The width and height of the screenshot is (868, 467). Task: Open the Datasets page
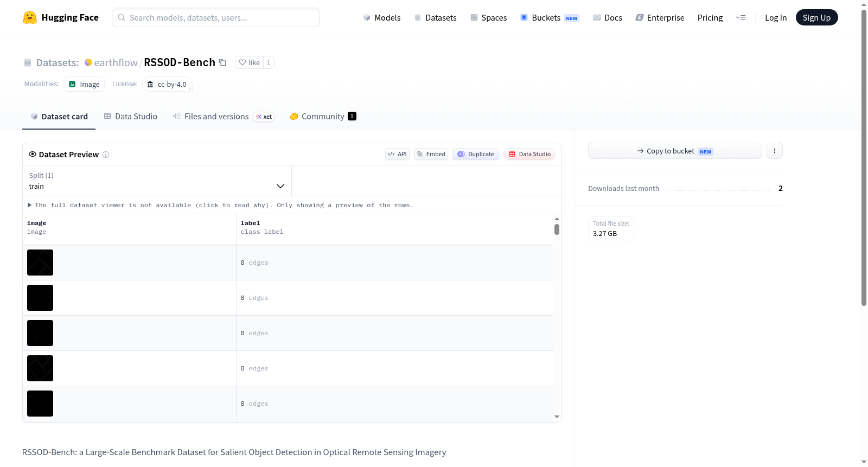436,17
